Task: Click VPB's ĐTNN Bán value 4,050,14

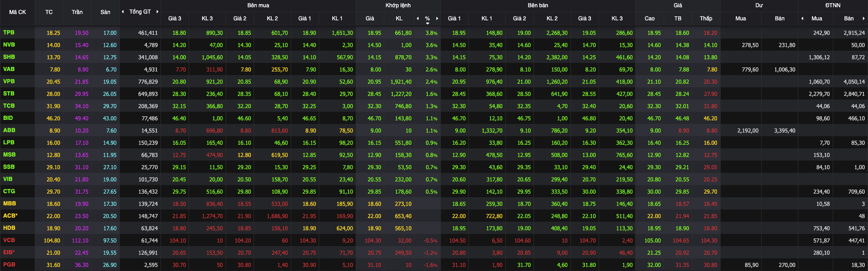Action: pyautogui.click(x=854, y=82)
